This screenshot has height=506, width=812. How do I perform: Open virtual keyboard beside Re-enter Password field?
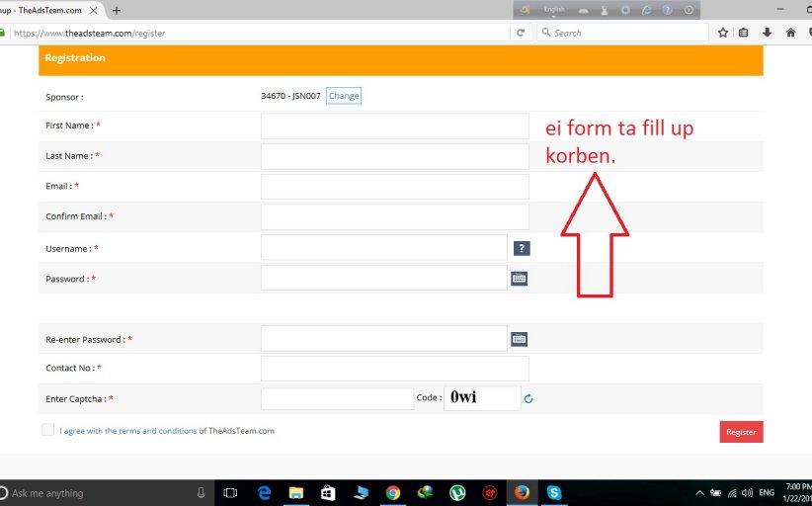click(x=519, y=339)
